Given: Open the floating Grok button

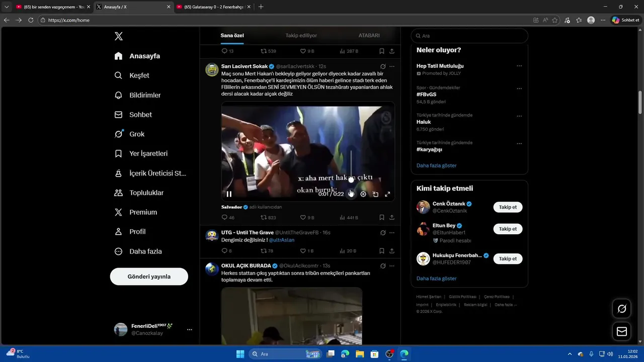Looking at the screenshot, I should coord(622,309).
